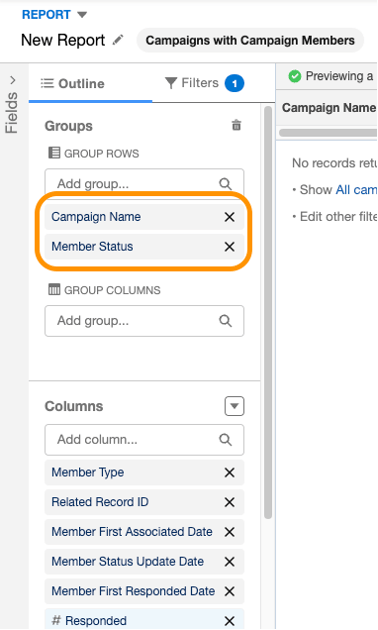Click the Filters count badge

point(235,83)
